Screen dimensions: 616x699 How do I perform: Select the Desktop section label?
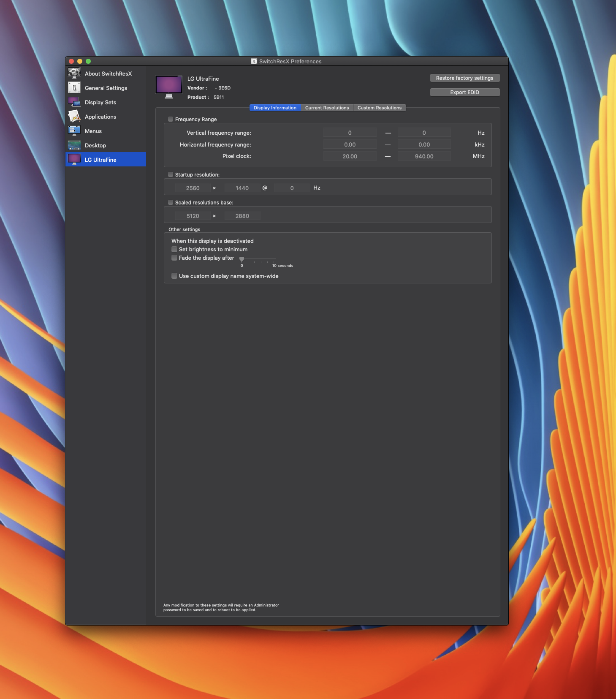coord(95,145)
